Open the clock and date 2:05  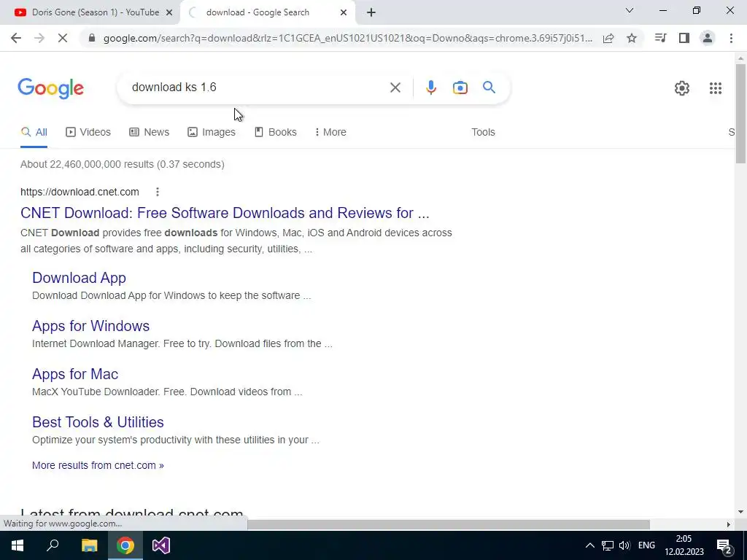pos(684,545)
